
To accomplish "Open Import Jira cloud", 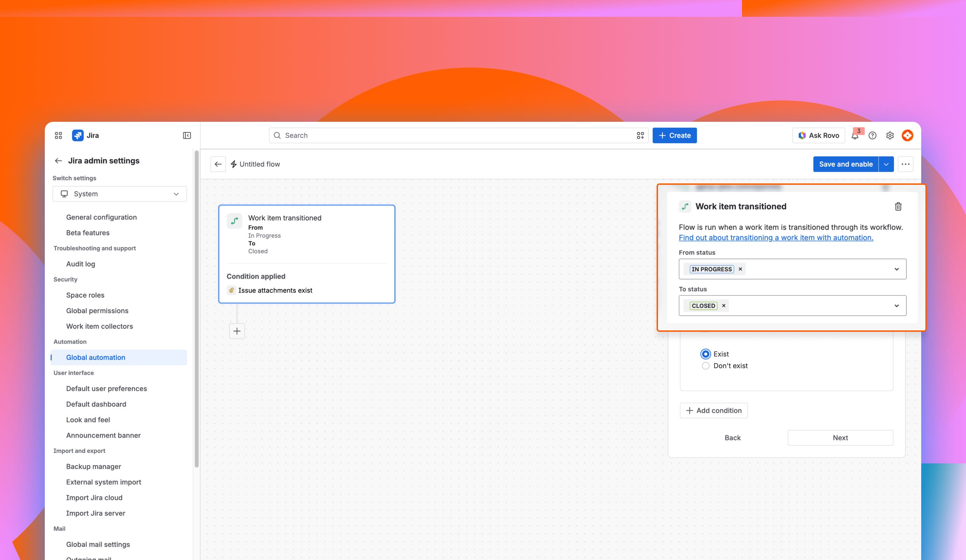I will [94, 497].
